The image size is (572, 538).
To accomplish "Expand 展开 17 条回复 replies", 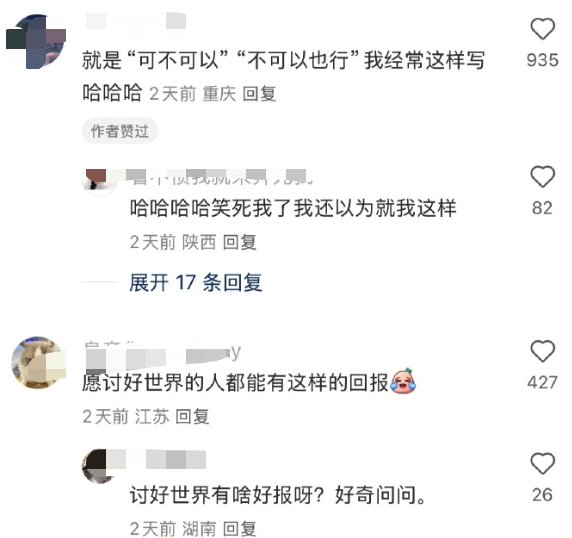I will pyautogui.click(x=196, y=282).
